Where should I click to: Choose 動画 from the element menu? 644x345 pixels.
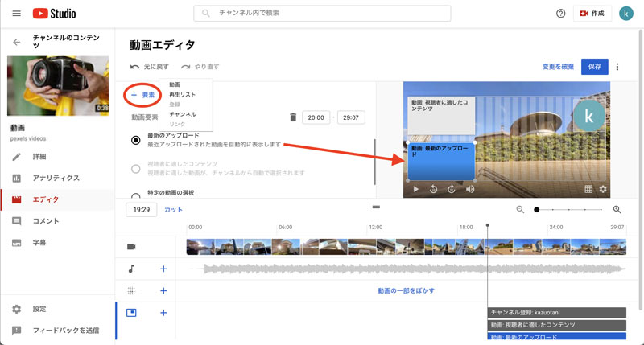click(x=175, y=84)
